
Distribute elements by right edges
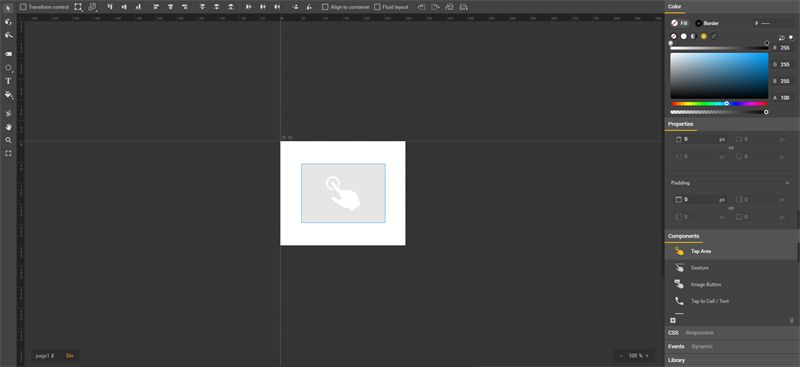click(277, 7)
